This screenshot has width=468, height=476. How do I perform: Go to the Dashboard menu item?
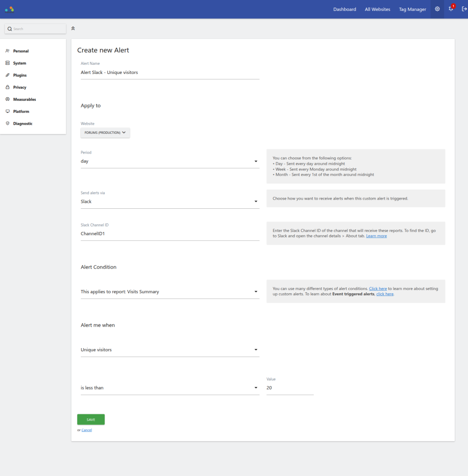344,9
